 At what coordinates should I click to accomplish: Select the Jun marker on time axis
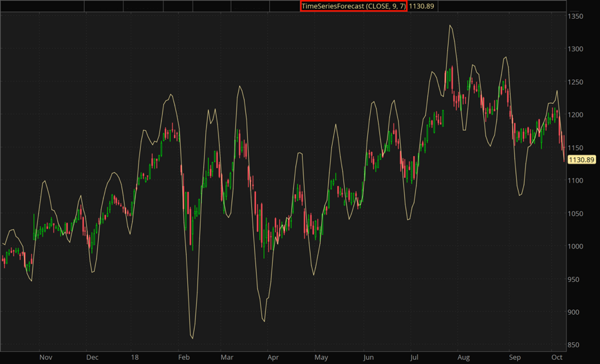pyautogui.click(x=368, y=357)
